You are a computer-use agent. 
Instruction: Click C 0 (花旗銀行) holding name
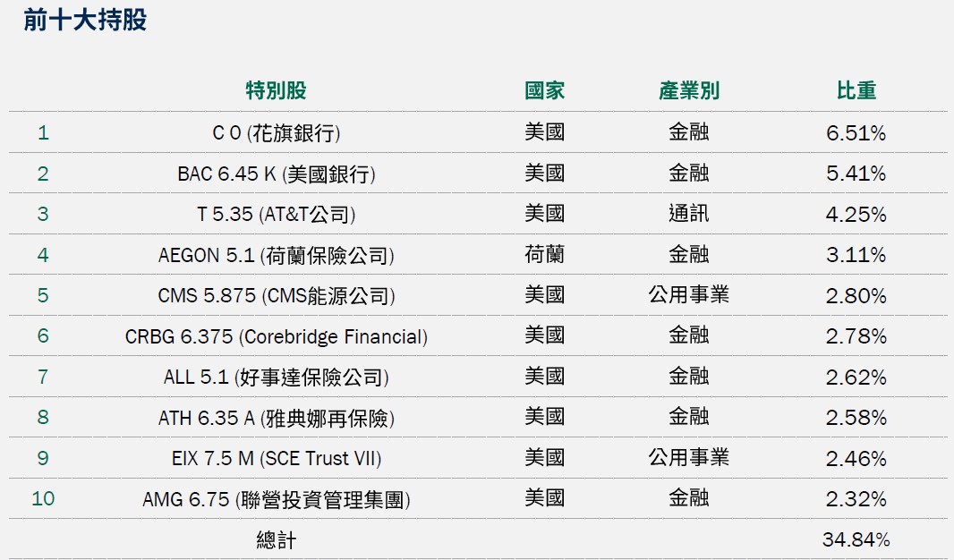pyautogui.click(x=276, y=133)
